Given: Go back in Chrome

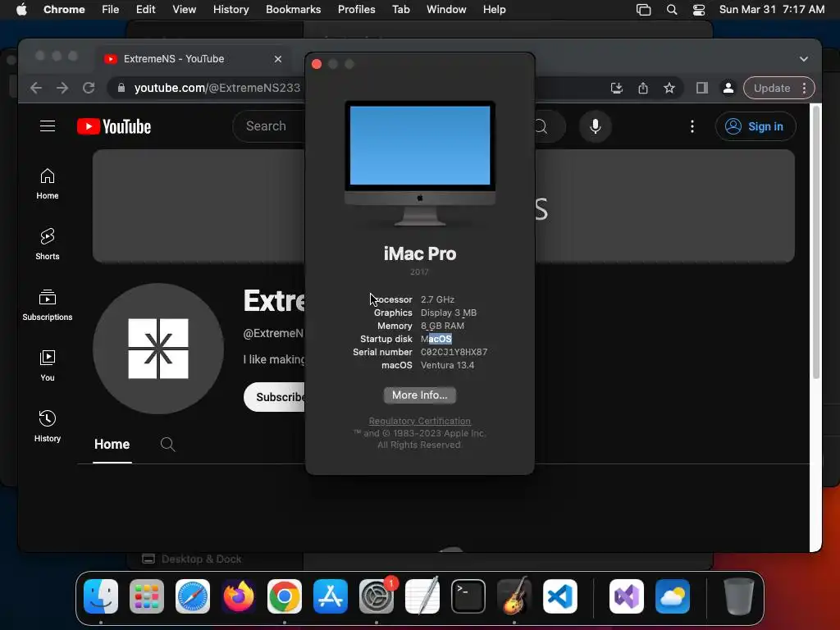Looking at the screenshot, I should coord(36,88).
